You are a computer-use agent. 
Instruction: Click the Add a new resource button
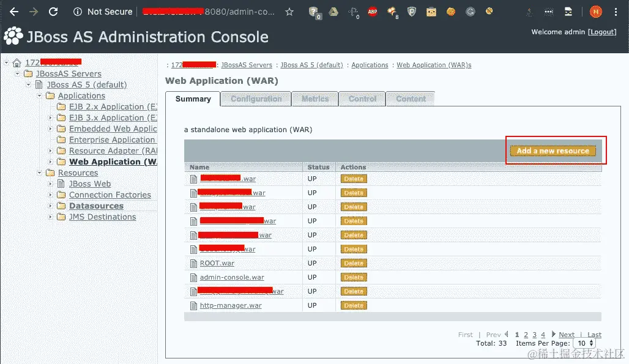553,150
